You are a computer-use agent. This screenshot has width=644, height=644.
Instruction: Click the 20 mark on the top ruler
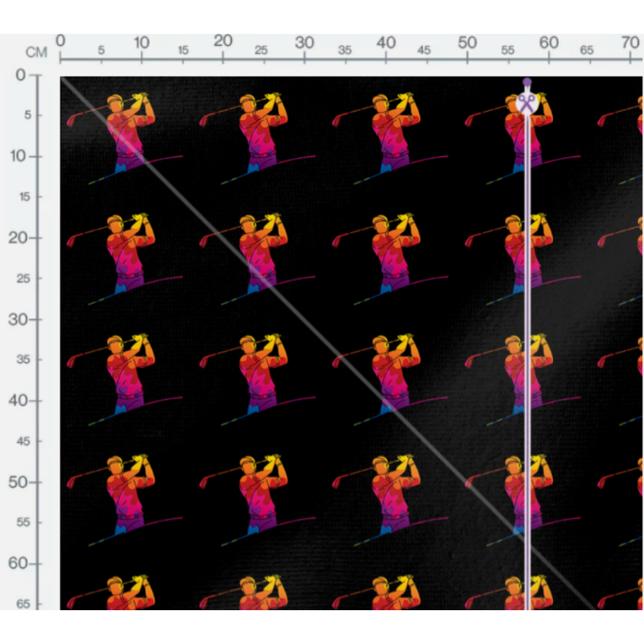(223, 42)
